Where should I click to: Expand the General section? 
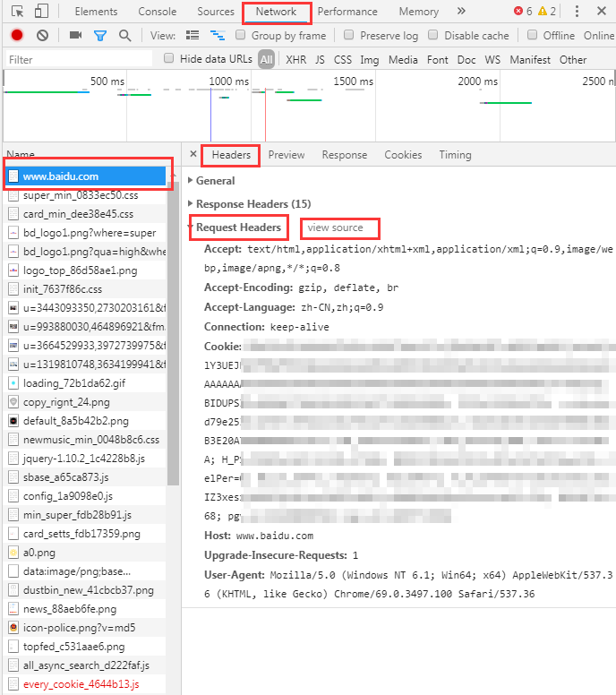pyautogui.click(x=215, y=180)
